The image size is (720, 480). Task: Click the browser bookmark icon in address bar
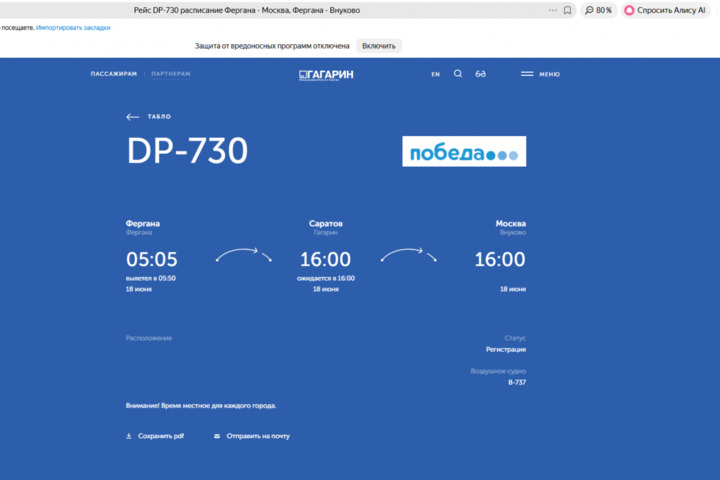click(x=568, y=10)
